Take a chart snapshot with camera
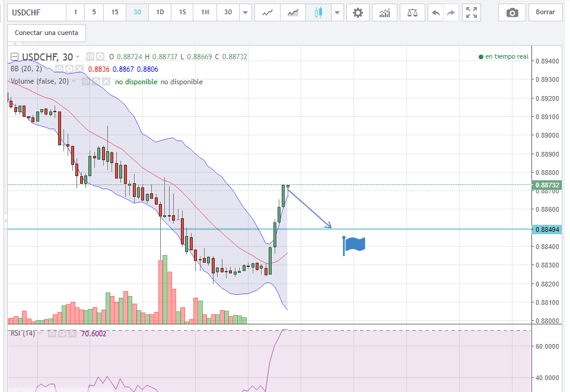 512,12
